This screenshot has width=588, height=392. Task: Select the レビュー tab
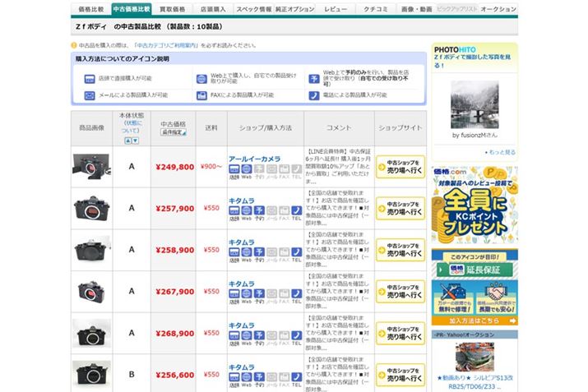(336, 8)
